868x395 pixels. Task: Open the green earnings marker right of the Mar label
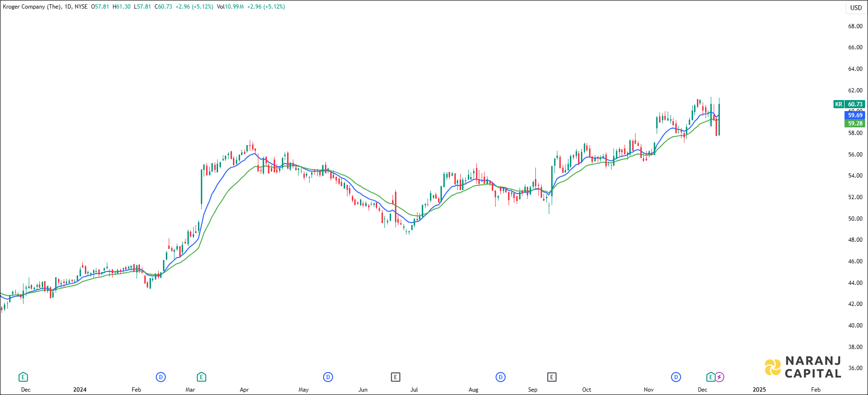point(201,377)
